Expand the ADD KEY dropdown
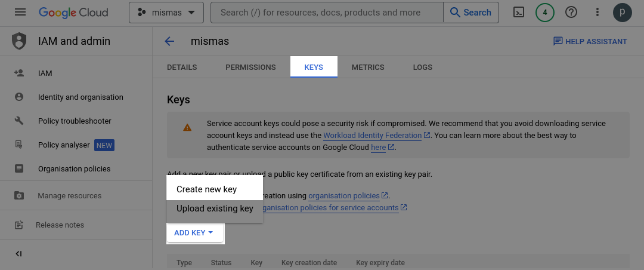This screenshot has width=644, height=270. 193,233
